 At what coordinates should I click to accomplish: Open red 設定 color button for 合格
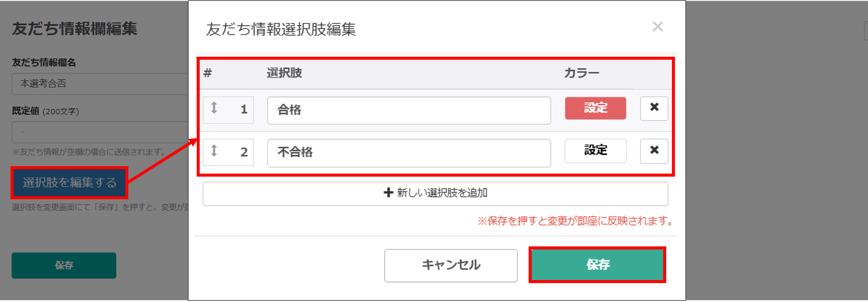[595, 108]
